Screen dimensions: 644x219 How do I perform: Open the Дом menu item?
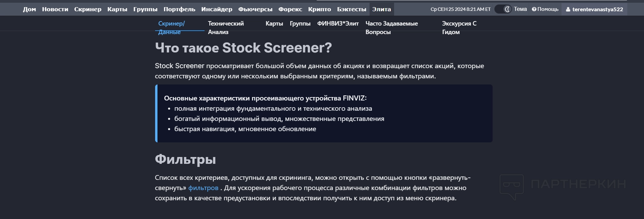click(29, 9)
